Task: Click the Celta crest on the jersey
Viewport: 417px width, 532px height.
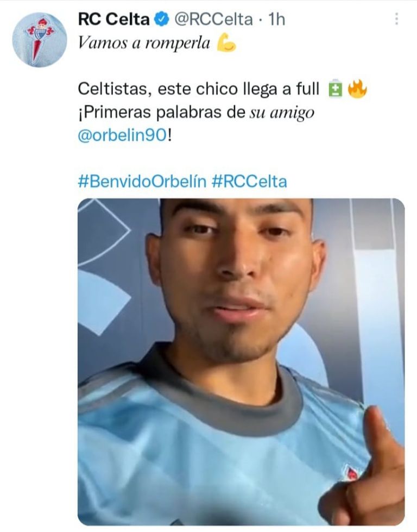Action: [351, 473]
